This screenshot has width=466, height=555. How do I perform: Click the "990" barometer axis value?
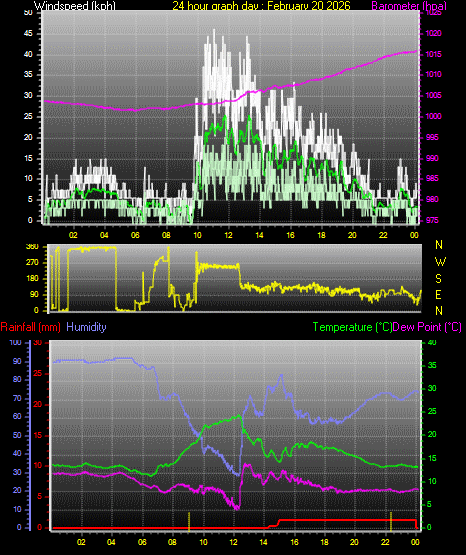(x=432, y=158)
